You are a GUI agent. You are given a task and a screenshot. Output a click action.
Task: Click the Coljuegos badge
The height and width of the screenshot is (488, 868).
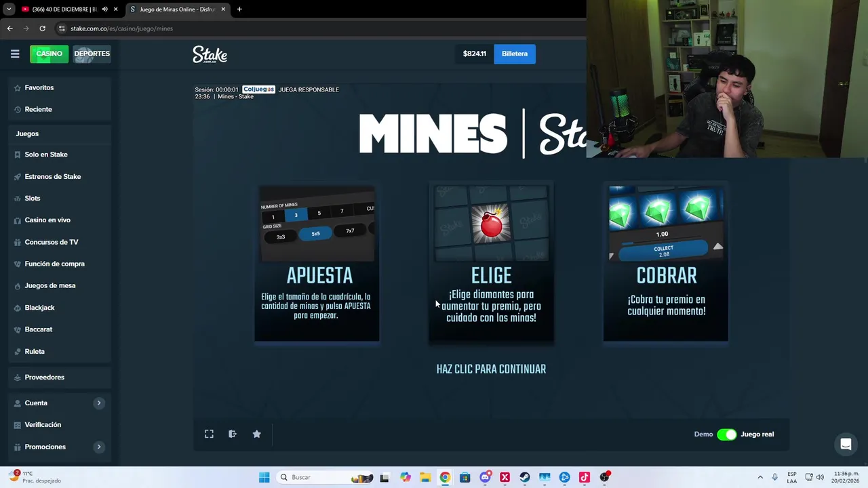(258, 89)
